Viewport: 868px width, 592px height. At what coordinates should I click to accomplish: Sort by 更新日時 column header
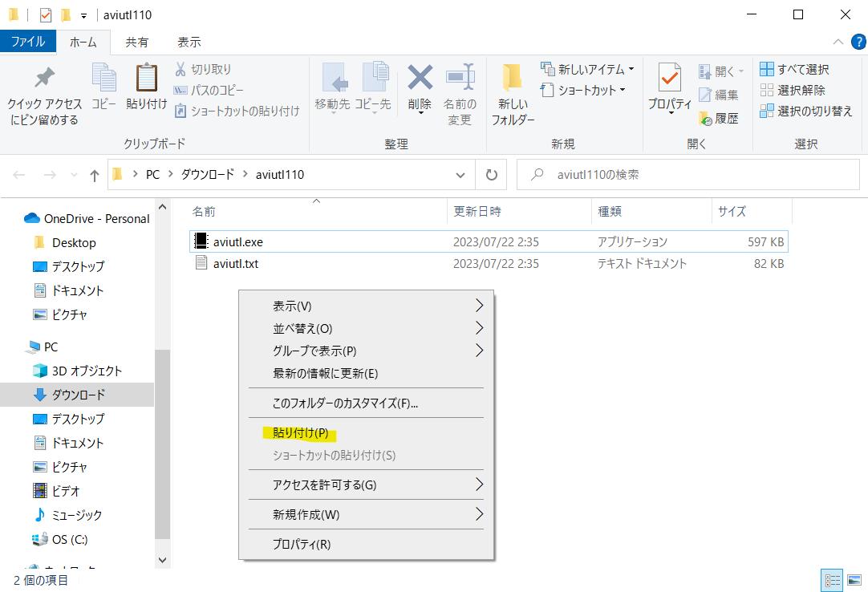pos(519,211)
